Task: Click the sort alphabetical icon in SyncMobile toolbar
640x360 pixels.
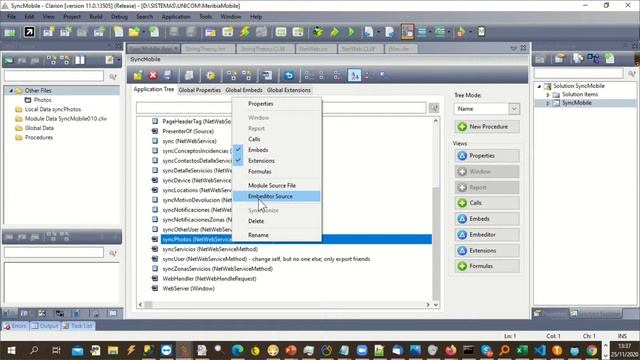Action: tap(354, 75)
